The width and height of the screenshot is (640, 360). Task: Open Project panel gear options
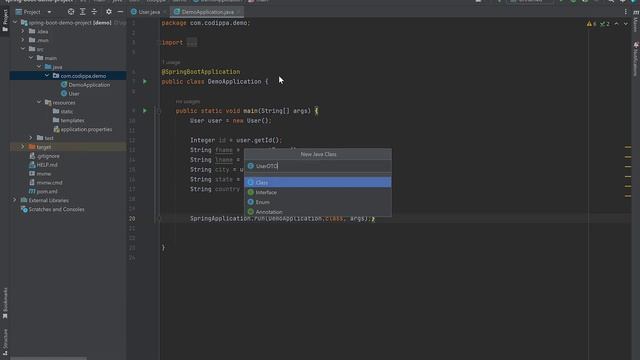(109, 12)
